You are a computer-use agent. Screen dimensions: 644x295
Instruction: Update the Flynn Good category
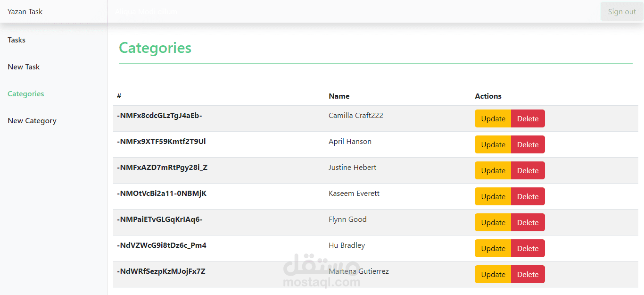pyautogui.click(x=493, y=223)
